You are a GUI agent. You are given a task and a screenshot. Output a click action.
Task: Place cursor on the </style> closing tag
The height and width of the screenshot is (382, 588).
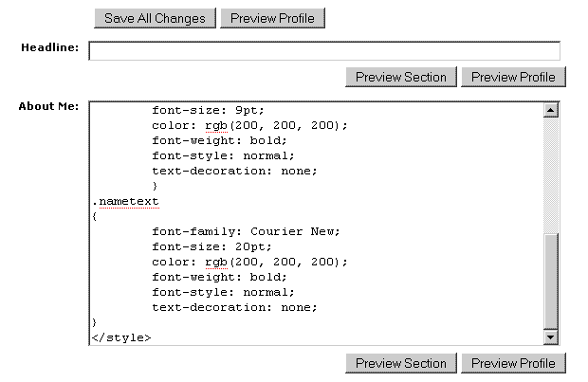pyautogui.click(x=120, y=337)
